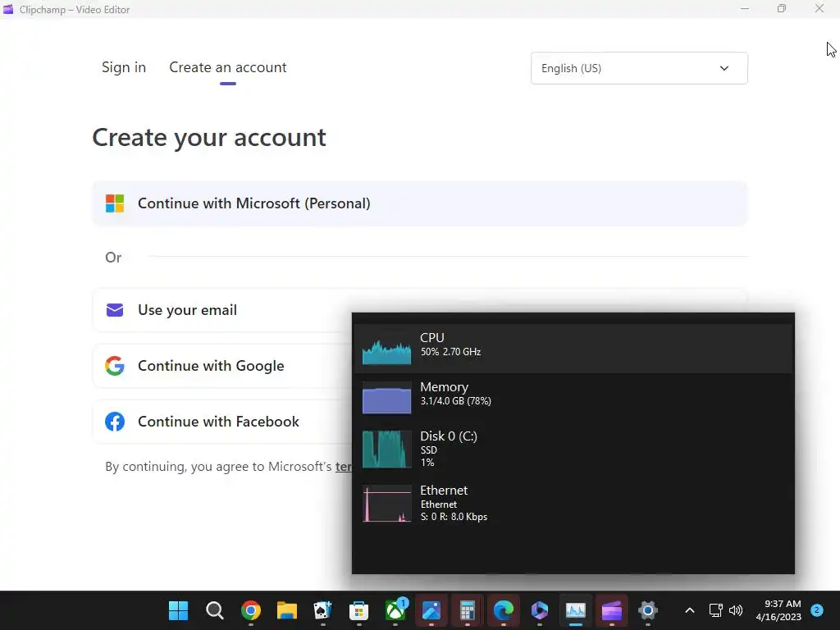This screenshot has height=630, width=840.
Task: Click the Microsoft logo icon
Action: 115,203
